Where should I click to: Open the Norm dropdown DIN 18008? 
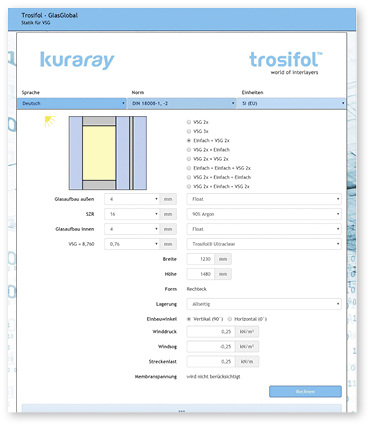point(182,103)
